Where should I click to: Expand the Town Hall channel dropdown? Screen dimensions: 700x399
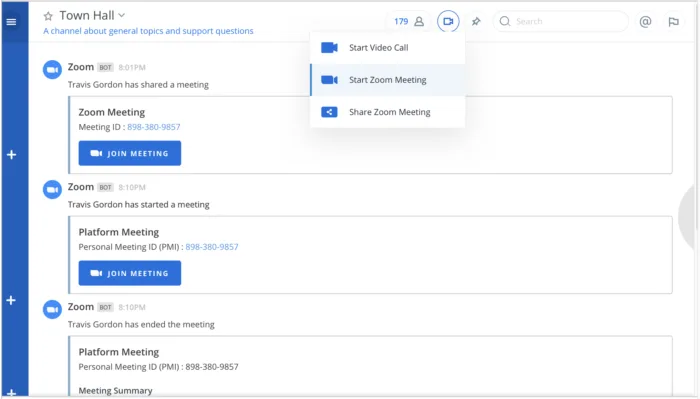[121, 16]
